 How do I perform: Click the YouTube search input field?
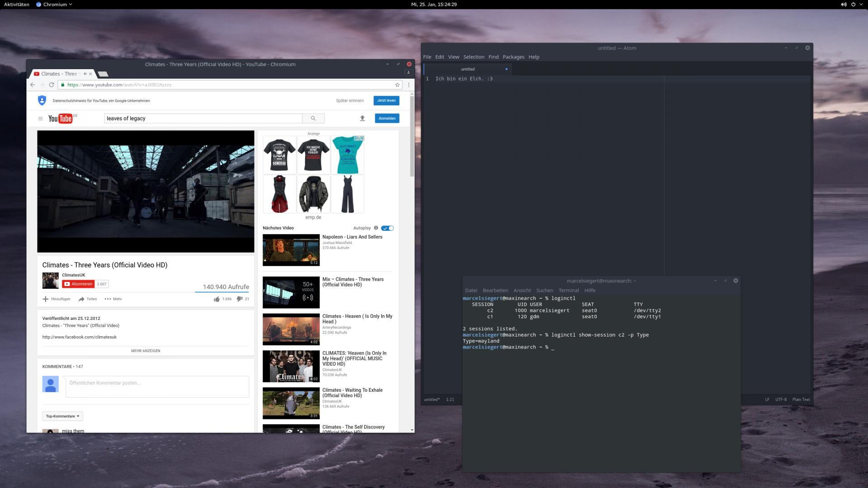point(203,118)
